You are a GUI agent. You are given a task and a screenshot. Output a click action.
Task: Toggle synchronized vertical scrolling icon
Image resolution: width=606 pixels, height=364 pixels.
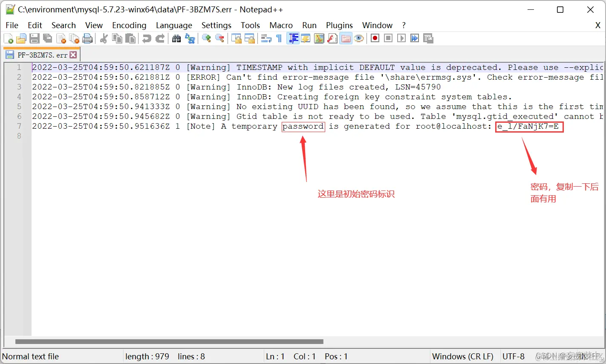236,39
